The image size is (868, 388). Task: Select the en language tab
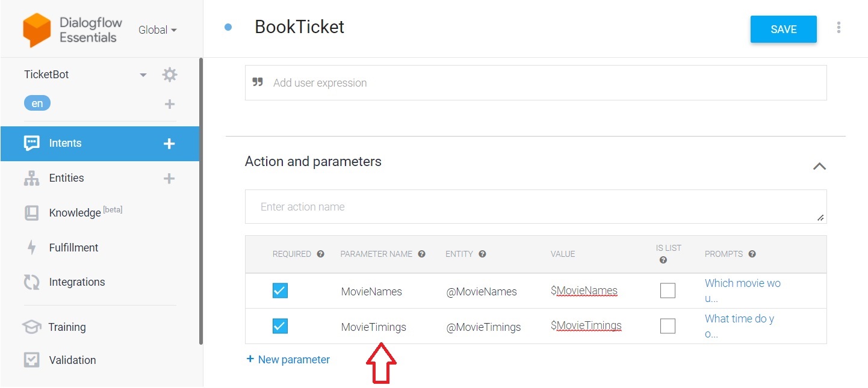37,103
